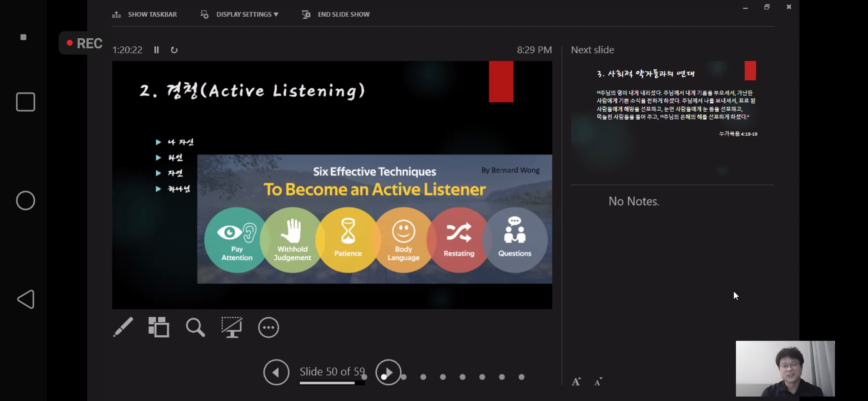Image resolution: width=868 pixels, height=401 pixels.
Task: Click the slide progress bar
Action: [x=332, y=383]
